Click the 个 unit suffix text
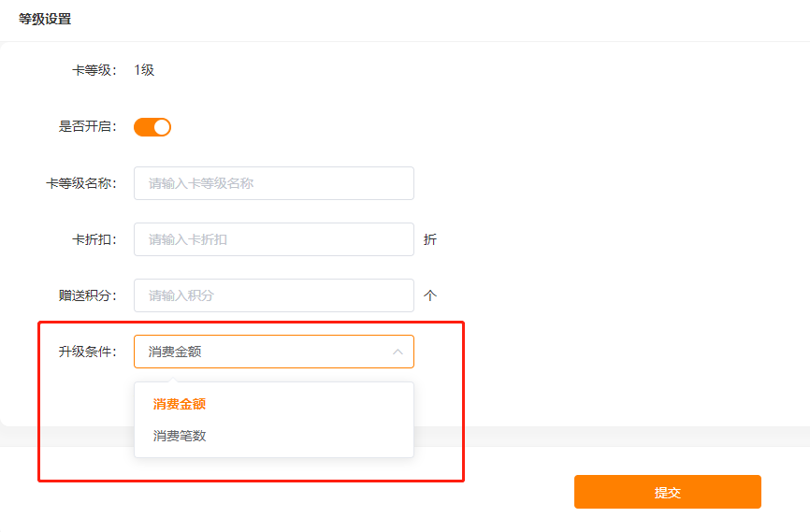Viewport: 810px width, 532px height. (430, 295)
